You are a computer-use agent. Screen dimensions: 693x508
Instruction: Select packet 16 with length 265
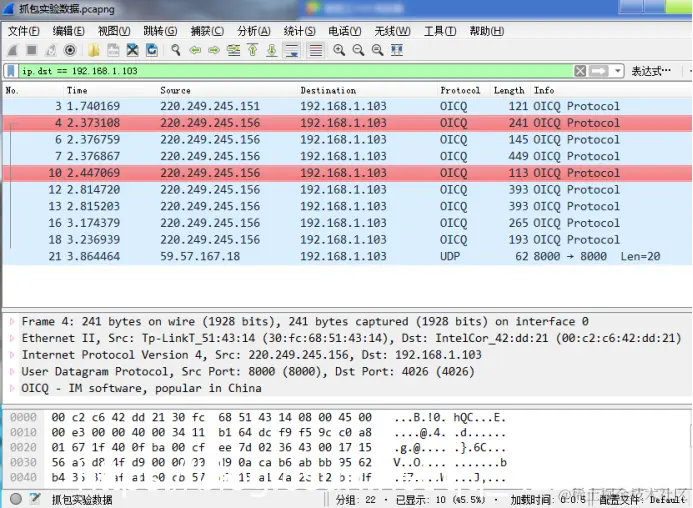pyautogui.click(x=347, y=223)
